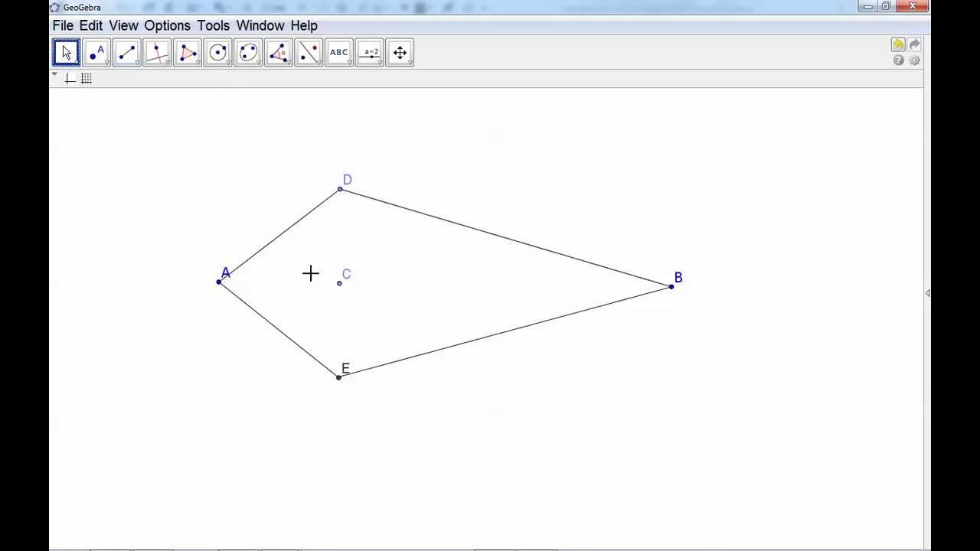Minimize the GeoGebra window
The height and width of the screenshot is (551, 980).
click(x=867, y=7)
